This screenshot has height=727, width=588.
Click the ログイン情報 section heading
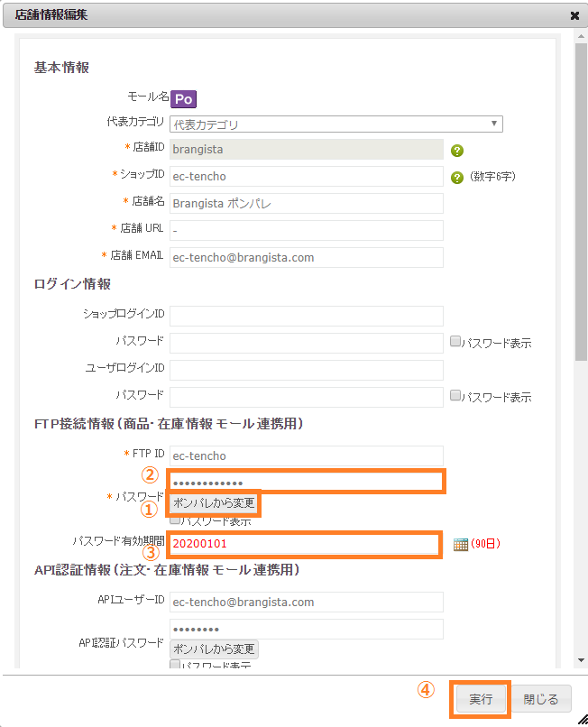point(72,284)
